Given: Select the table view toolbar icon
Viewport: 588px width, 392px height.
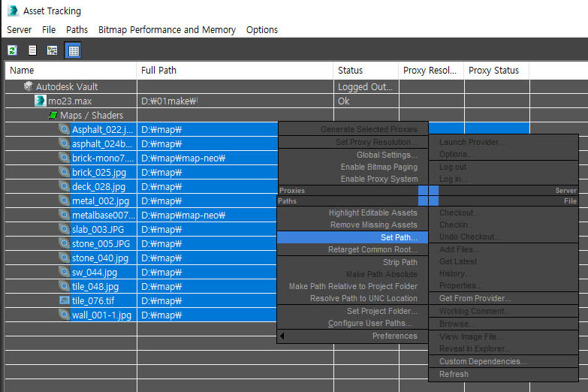Looking at the screenshot, I should [73, 50].
